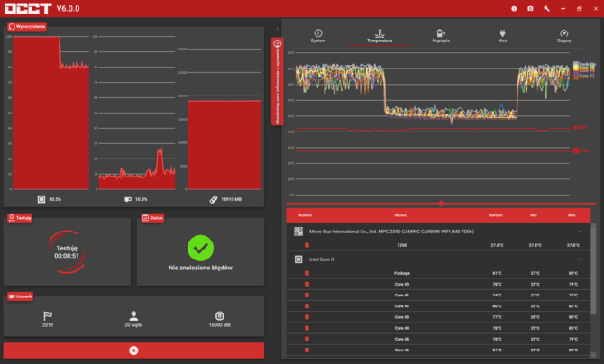Take a screenshot with the camera icon
This screenshot has width=604, height=364.
(530, 8)
